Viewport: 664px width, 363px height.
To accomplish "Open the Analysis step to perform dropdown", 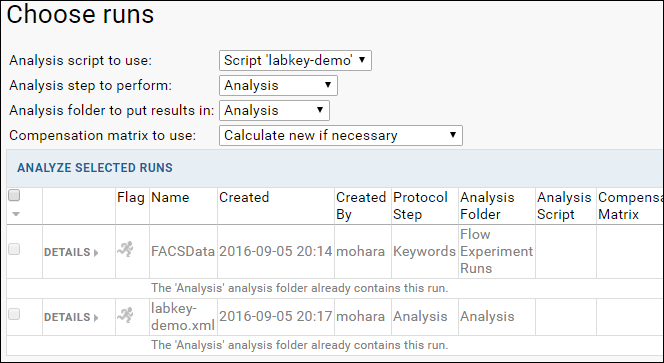I will (278, 86).
